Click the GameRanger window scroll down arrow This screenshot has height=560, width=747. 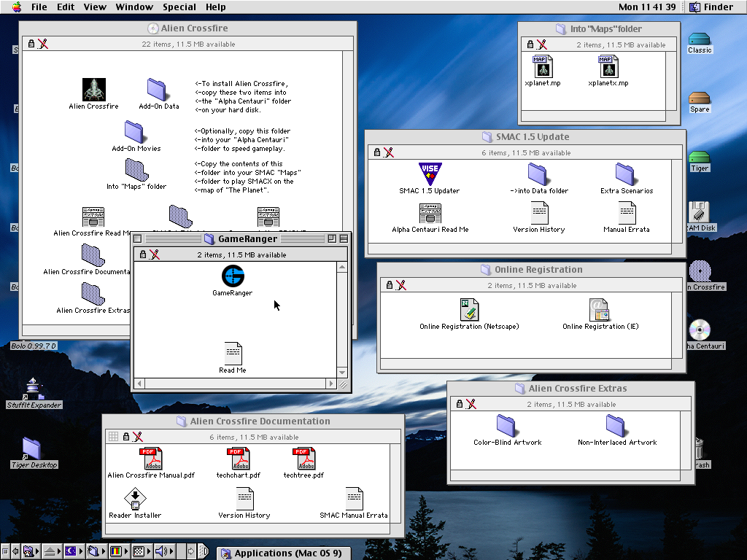pyautogui.click(x=343, y=372)
